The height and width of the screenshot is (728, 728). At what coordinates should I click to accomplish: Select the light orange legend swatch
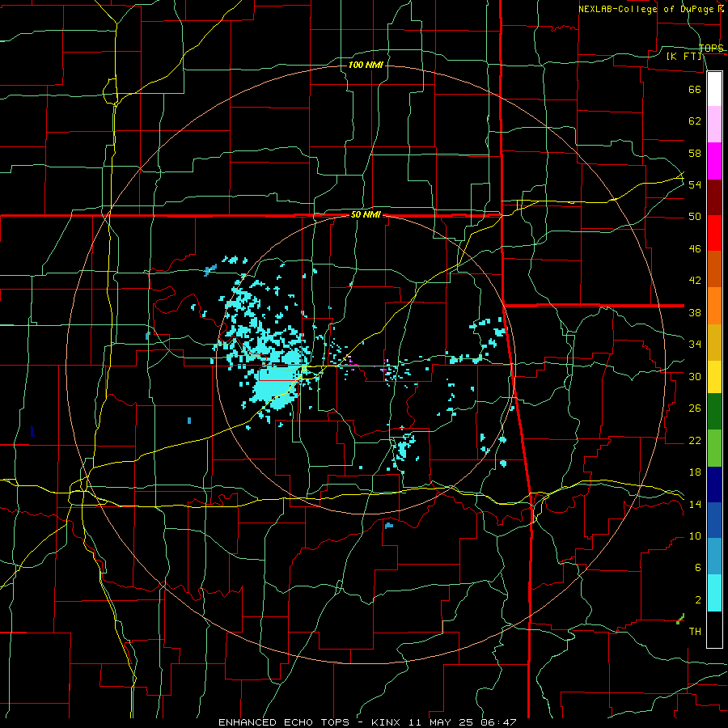pyautogui.click(x=714, y=306)
